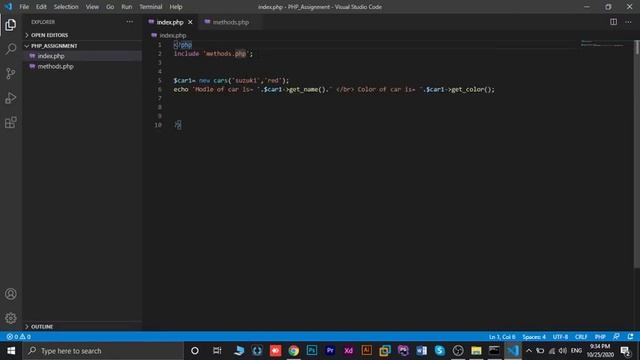The height and width of the screenshot is (360, 640).
Task: Open methods.php in the explorer tree
Action: click(x=82, y=66)
